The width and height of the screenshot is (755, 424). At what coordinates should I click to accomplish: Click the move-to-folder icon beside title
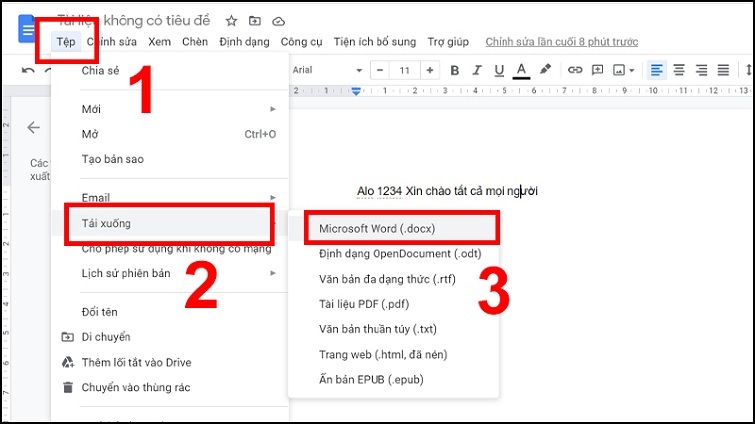[x=255, y=21]
